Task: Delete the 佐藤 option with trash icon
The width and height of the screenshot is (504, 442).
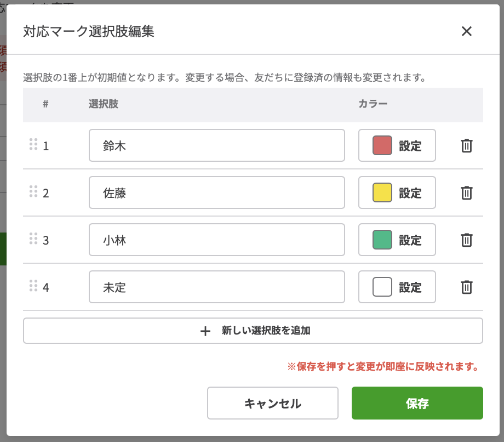Action: [466, 193]
